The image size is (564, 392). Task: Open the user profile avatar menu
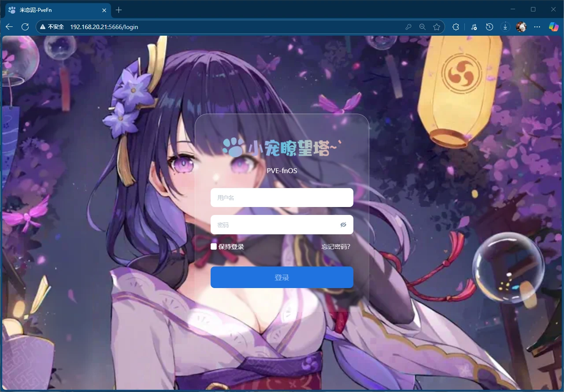521,27
